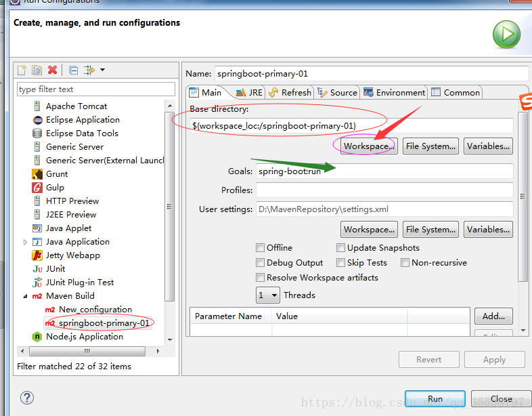Click the Apache Tomcat server icon
The width and height of the screenshot is (532, 416).
tap(37, 106)
